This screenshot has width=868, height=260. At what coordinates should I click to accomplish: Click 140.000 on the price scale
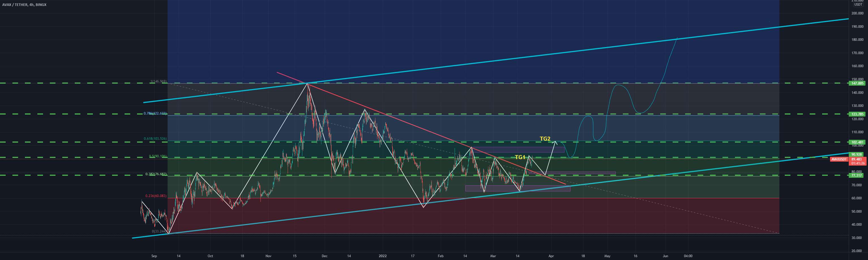tap(857, 92)
